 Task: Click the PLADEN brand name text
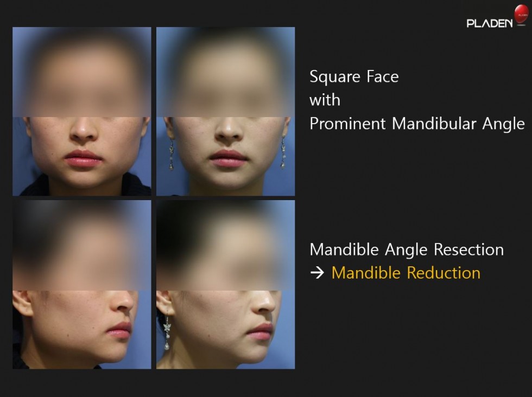490,23
